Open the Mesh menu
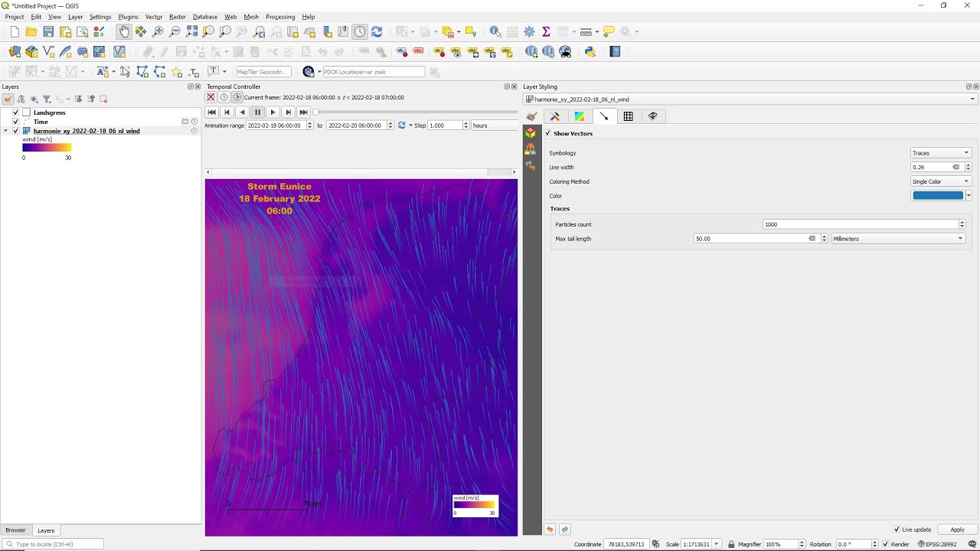 coord(251,17)
